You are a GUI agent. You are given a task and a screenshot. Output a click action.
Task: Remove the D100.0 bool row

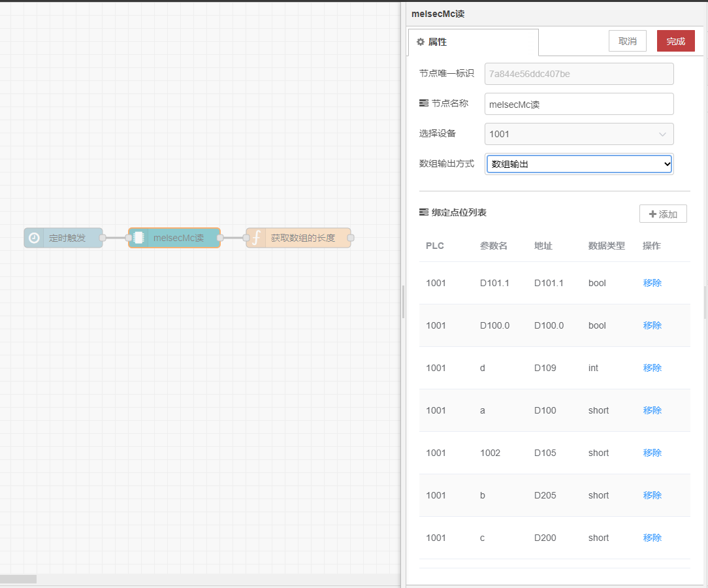(652, 325)
